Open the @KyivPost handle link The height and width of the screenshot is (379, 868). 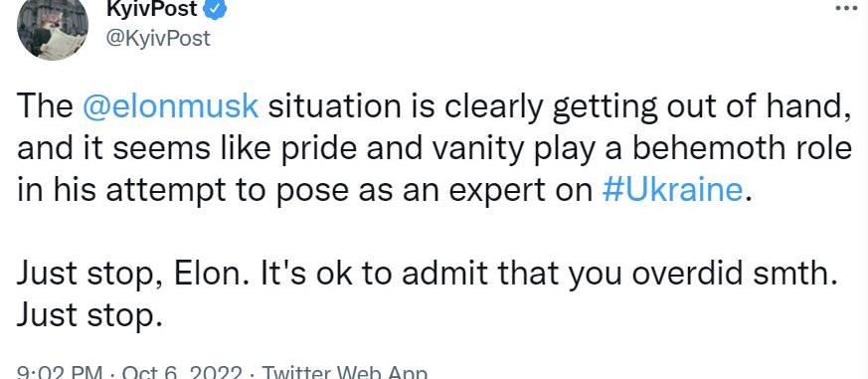157,38
